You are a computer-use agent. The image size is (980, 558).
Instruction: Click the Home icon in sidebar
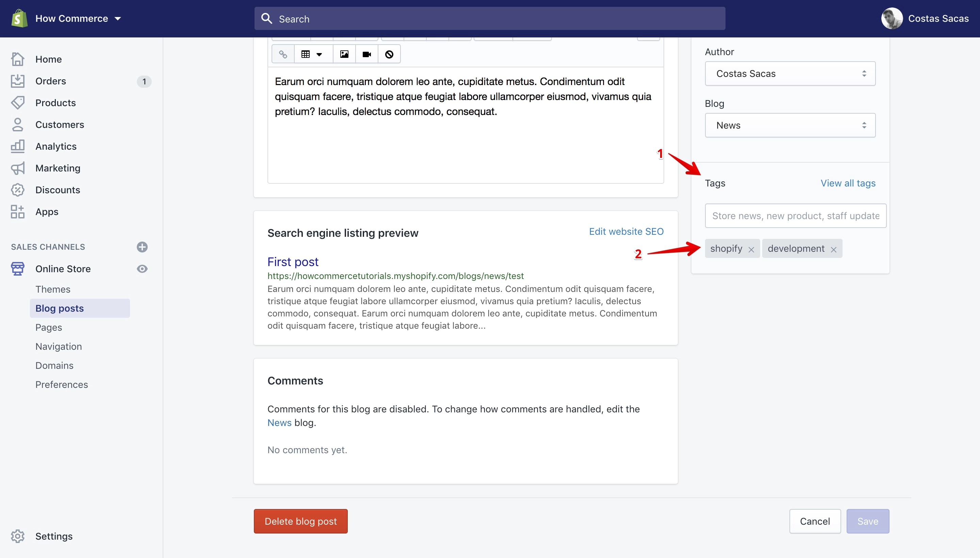point(18,59)
